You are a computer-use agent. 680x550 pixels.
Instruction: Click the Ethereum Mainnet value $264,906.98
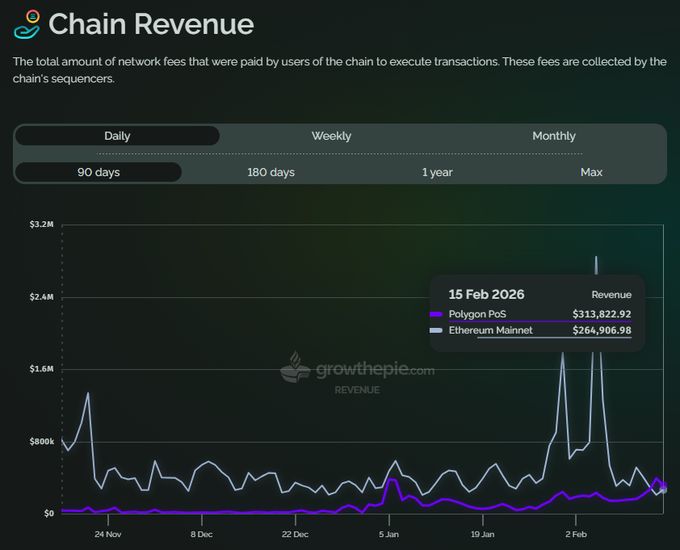(x=601, y=331)
